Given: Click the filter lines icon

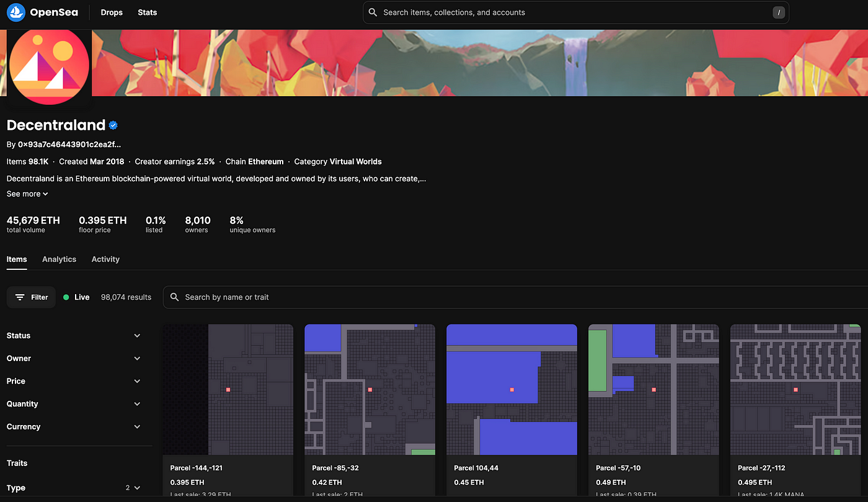Looking at the screenshot, I should click(20, 297).
